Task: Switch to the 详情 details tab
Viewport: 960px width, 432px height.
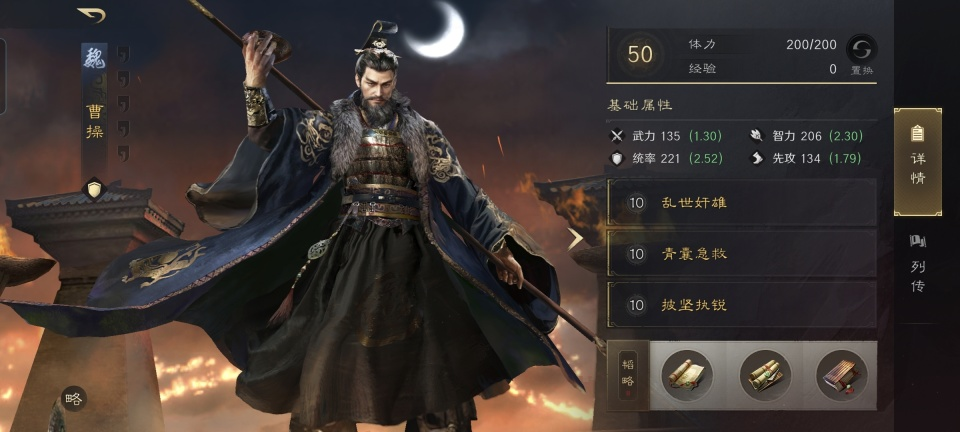Action: pos(917,162)
